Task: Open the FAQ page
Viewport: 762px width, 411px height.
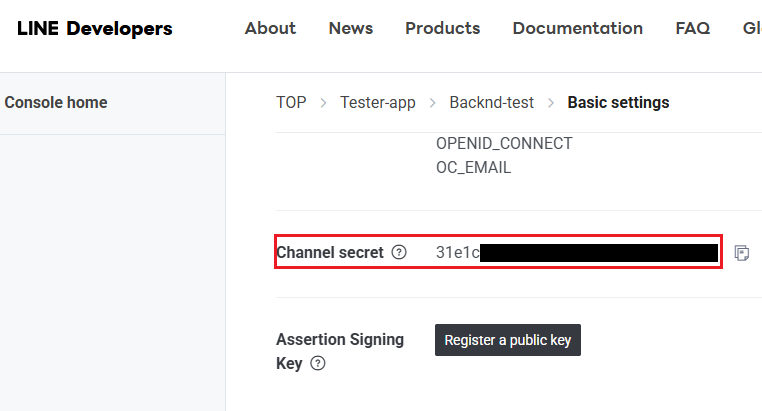Action: 692,28
